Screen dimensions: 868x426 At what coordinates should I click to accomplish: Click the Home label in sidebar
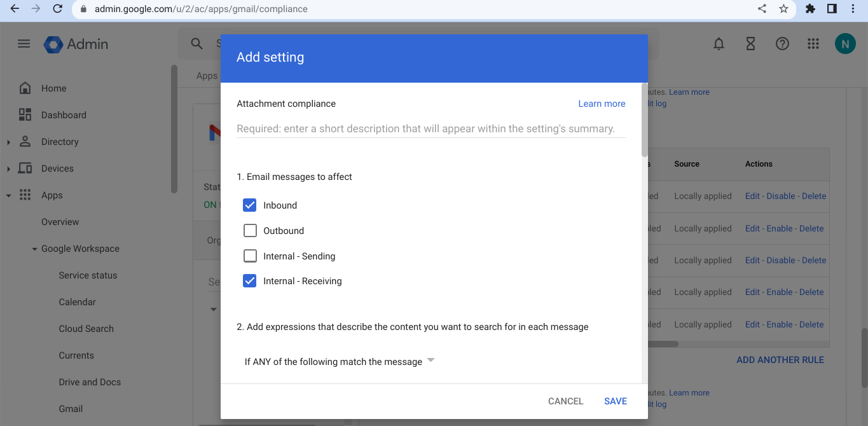[53, 88]
